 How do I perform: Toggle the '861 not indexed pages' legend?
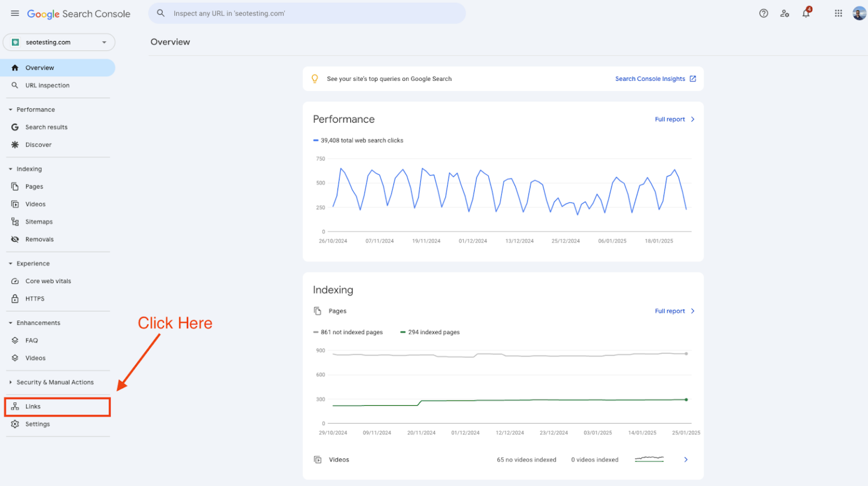(348, 332)
